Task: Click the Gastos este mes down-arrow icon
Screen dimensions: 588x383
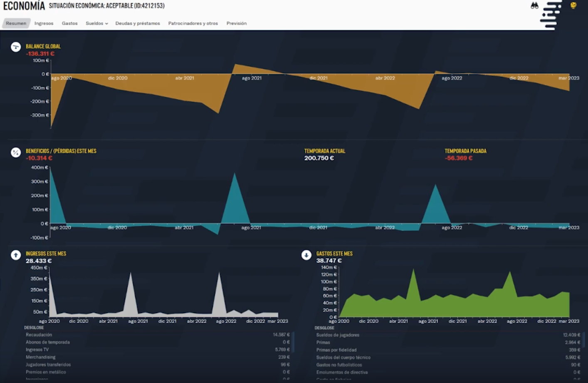Action: click(x=306, y=255)
